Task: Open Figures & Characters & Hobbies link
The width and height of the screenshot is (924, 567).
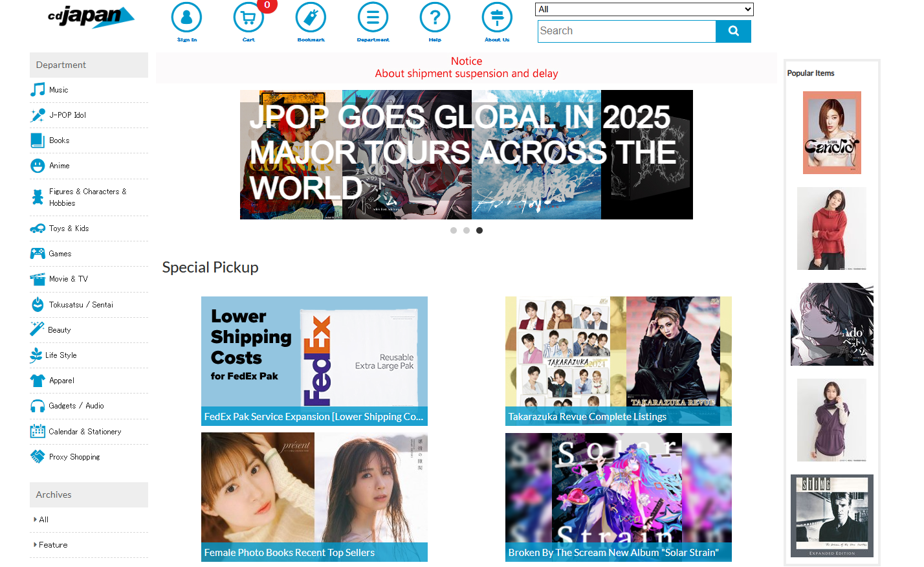Action: 88,197
